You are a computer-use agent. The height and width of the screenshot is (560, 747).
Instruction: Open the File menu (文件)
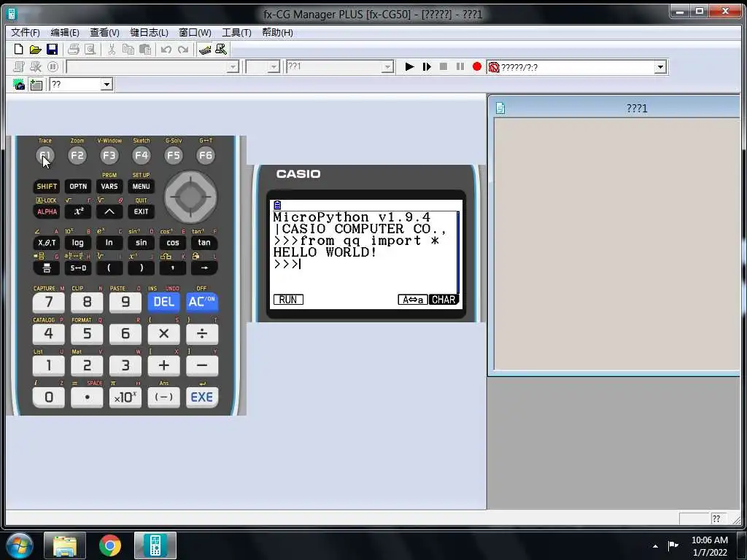point(26,32)
